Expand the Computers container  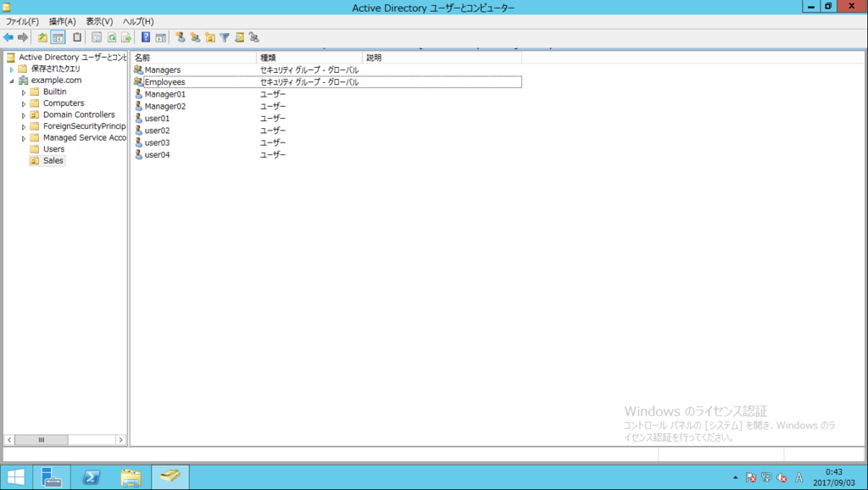(23, 104)
